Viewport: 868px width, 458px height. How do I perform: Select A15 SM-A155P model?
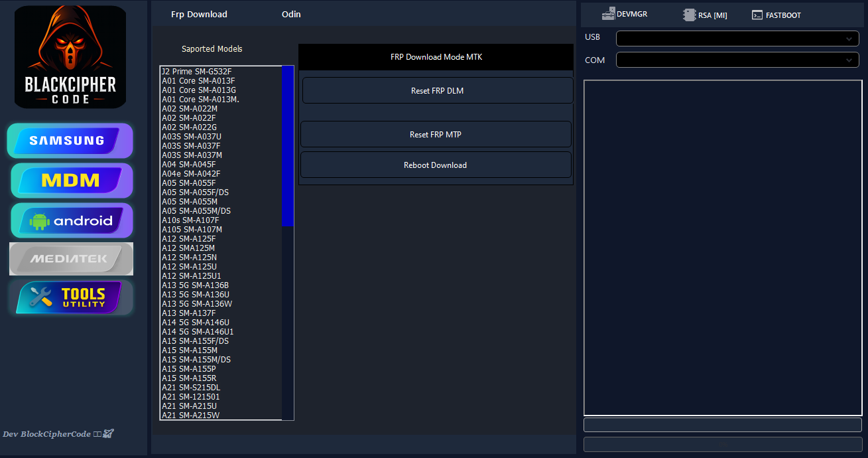[x=189, y=368]
